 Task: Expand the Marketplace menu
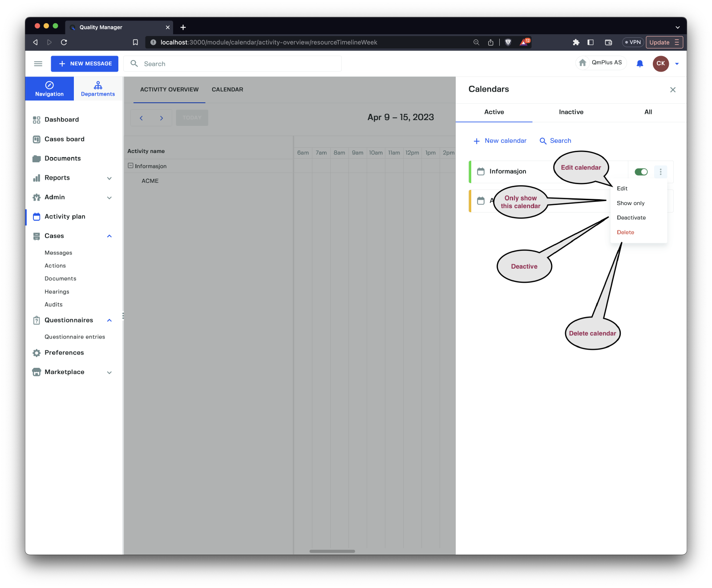[109, 372]
